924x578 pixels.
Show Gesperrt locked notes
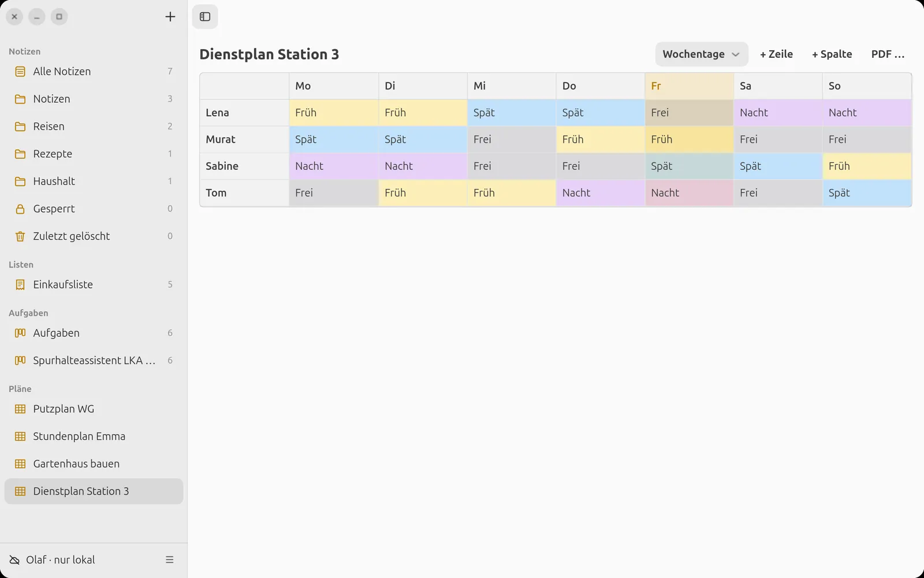(x=94, y=209)
